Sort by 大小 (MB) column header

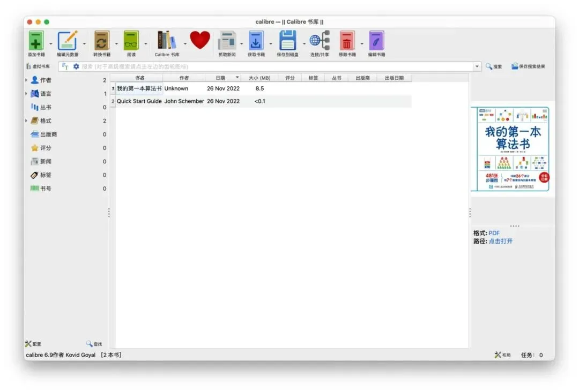pos(259,78)
